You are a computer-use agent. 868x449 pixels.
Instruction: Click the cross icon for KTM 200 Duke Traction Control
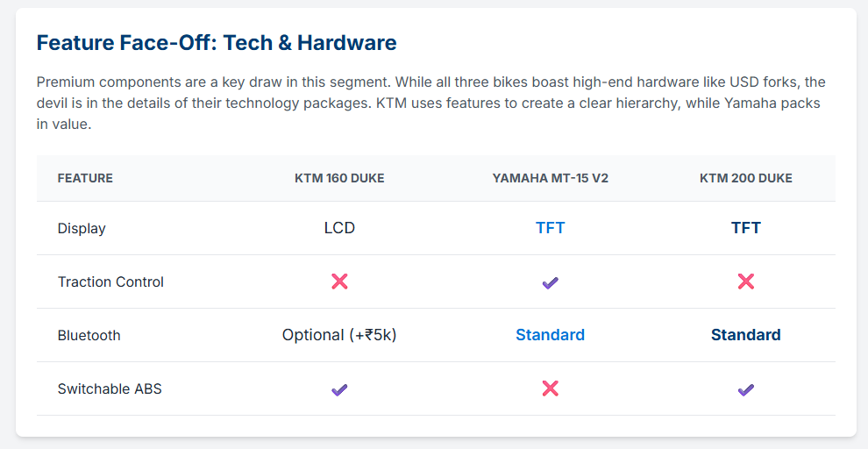click(746, 282)
